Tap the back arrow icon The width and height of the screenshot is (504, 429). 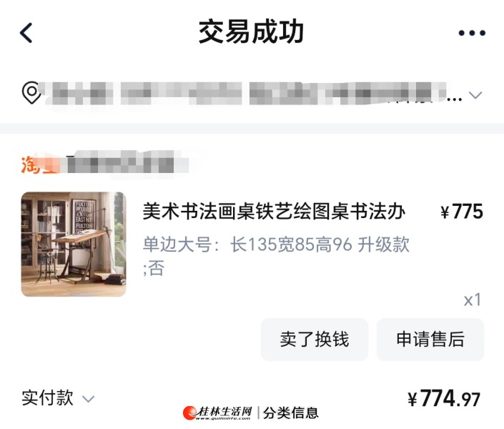pyautogui.click(x=26, y=32)
